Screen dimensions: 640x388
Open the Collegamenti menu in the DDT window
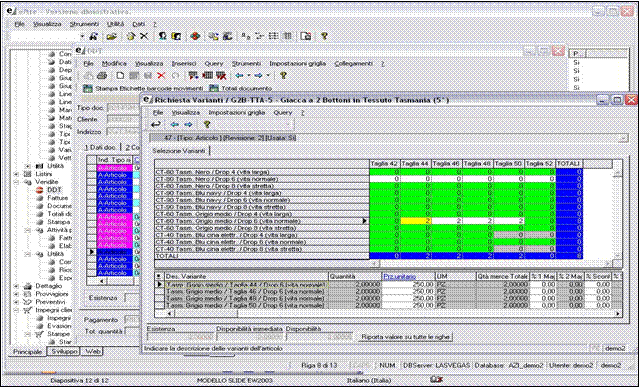pos(353,64)
